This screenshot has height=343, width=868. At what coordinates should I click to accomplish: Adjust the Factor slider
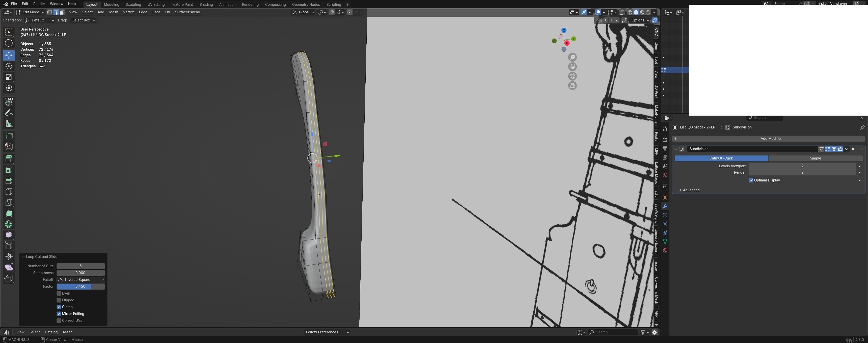80,286
